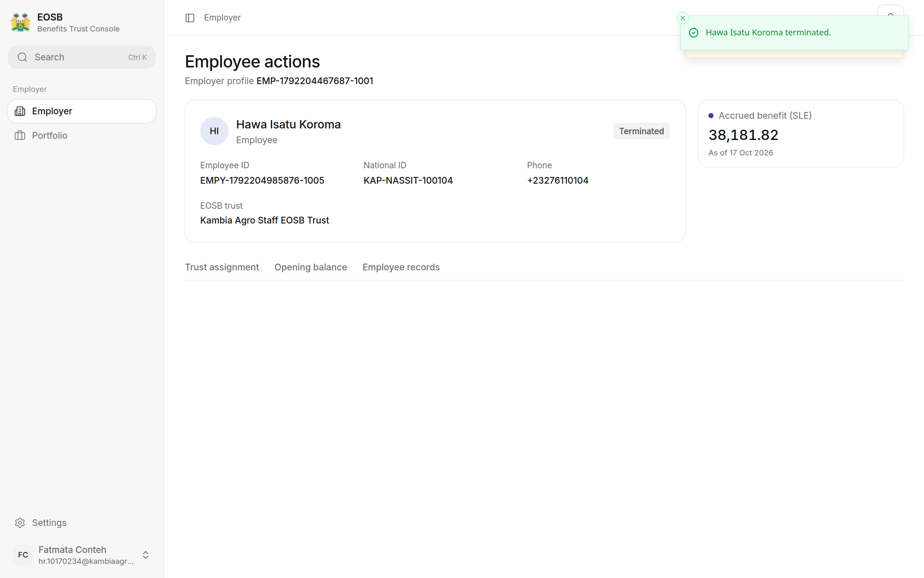
Task: Dismiss the terminated notification toast
Action: pos(682,18)
